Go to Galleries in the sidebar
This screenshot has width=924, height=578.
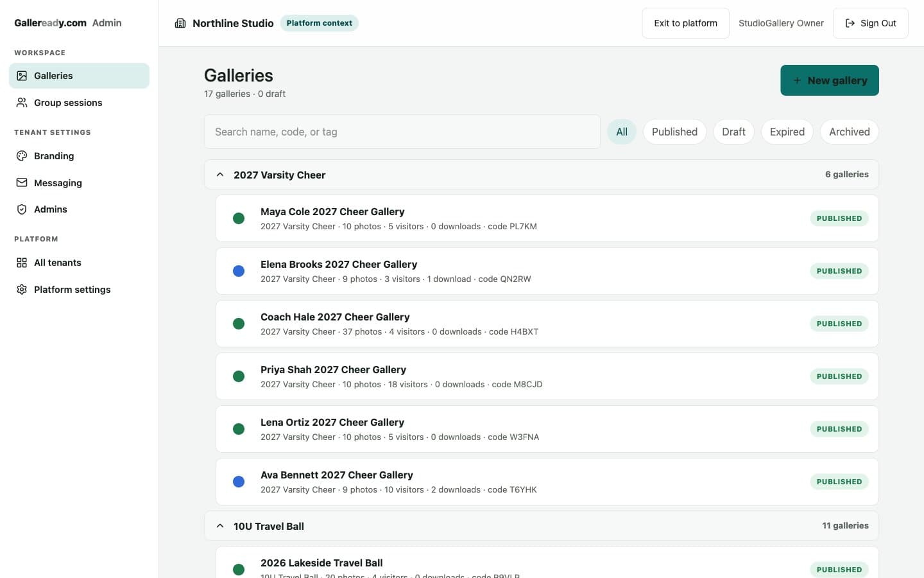79,76
